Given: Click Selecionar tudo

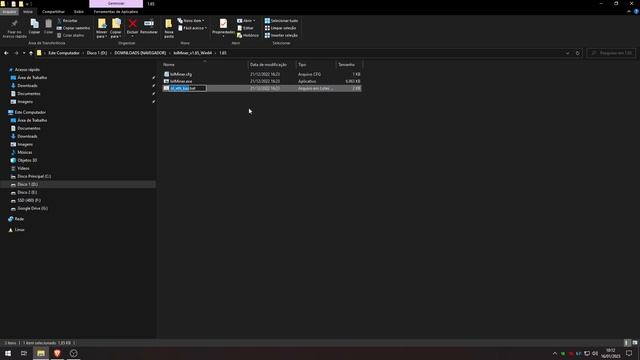Looking at the screenshot, I should [281, 20].
